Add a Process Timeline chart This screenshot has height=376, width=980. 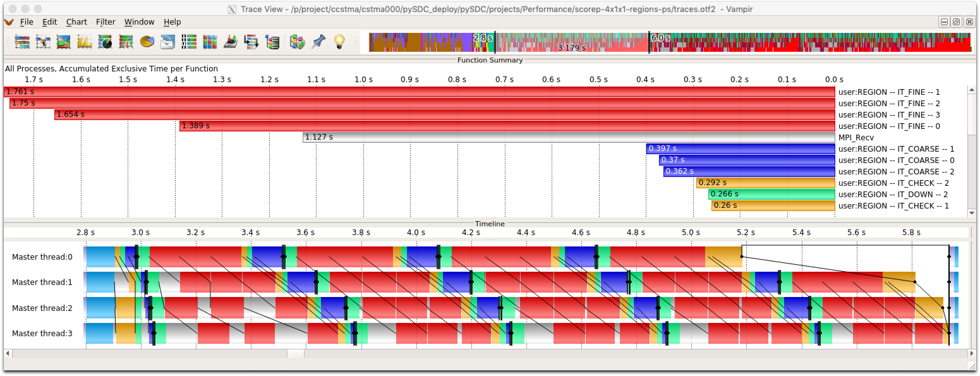43,41
